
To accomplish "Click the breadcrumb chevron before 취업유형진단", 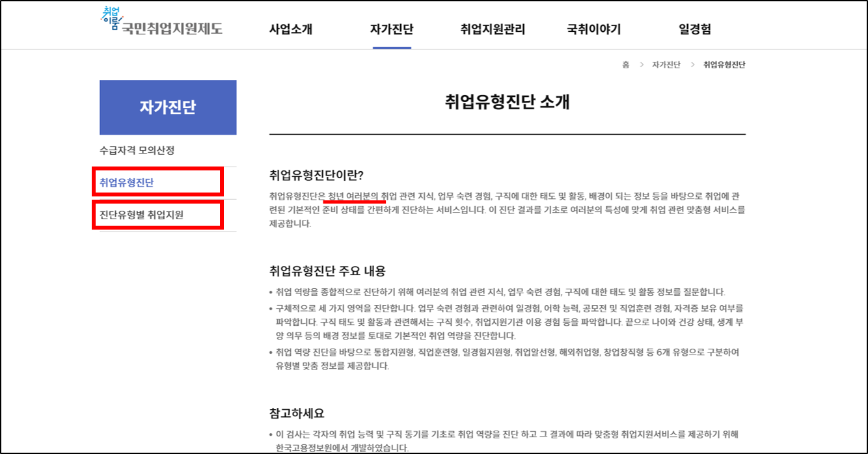I will [x=693, y=64].
